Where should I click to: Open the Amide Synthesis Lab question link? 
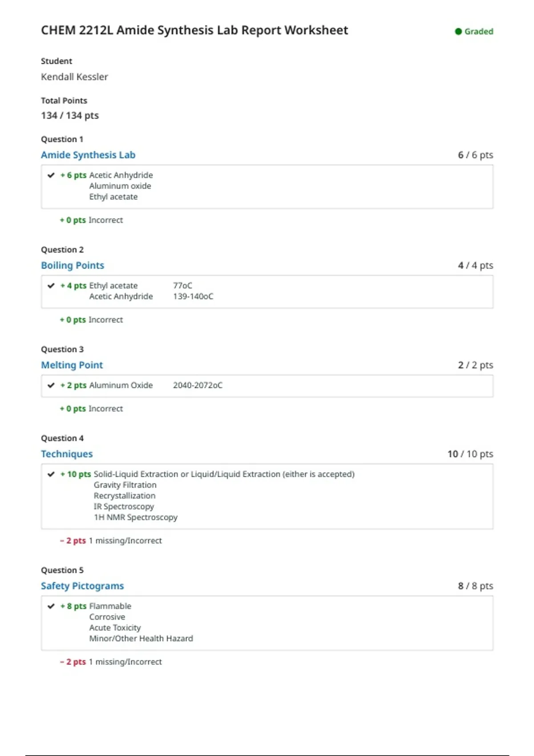(88, 155)
